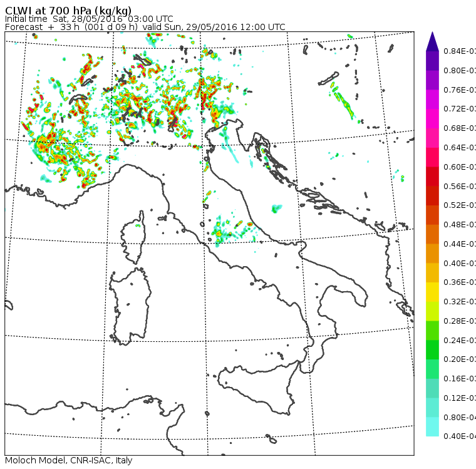Select the 0.40E-04 legend label
This screenshot has height=469, width=476.
[459, 436]
